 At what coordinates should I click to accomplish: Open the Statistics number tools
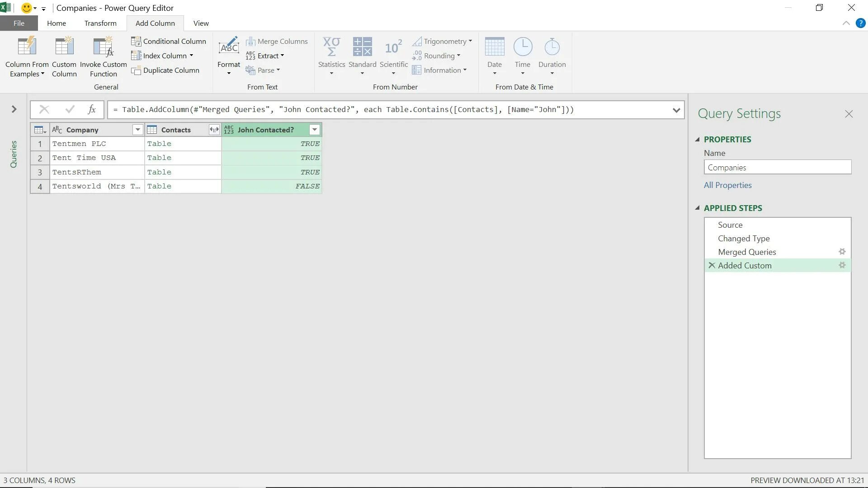click(331, 56)
